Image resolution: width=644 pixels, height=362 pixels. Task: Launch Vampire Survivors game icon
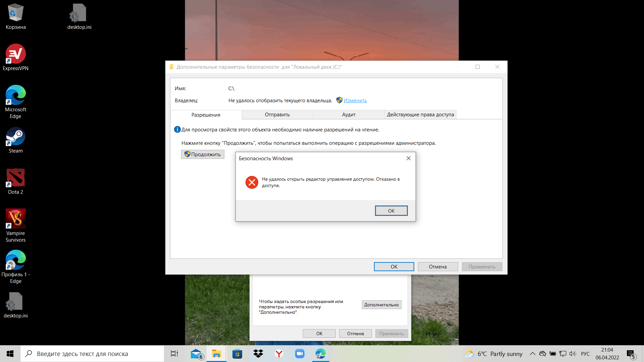(15, 219)
